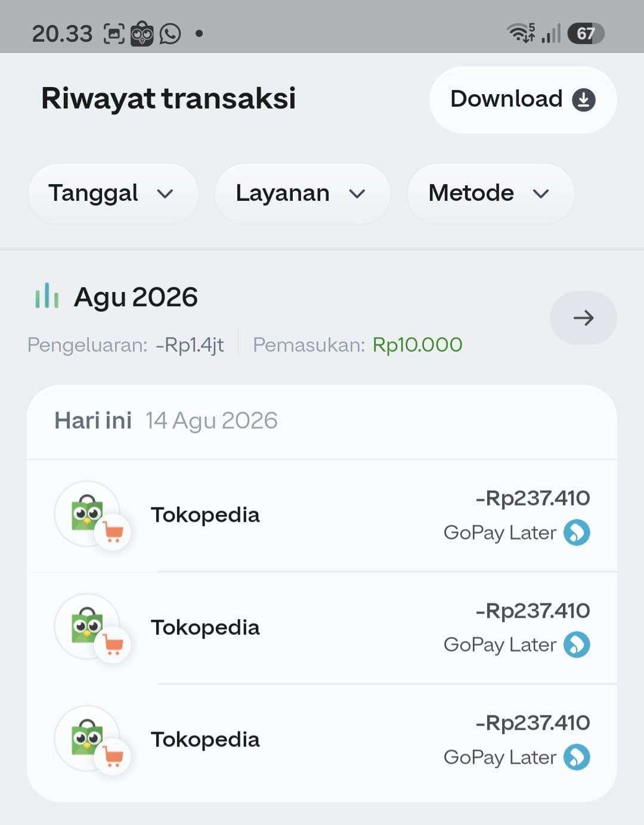
Task: Open the first Tokopedia transaction row
Action: point(322,515)
